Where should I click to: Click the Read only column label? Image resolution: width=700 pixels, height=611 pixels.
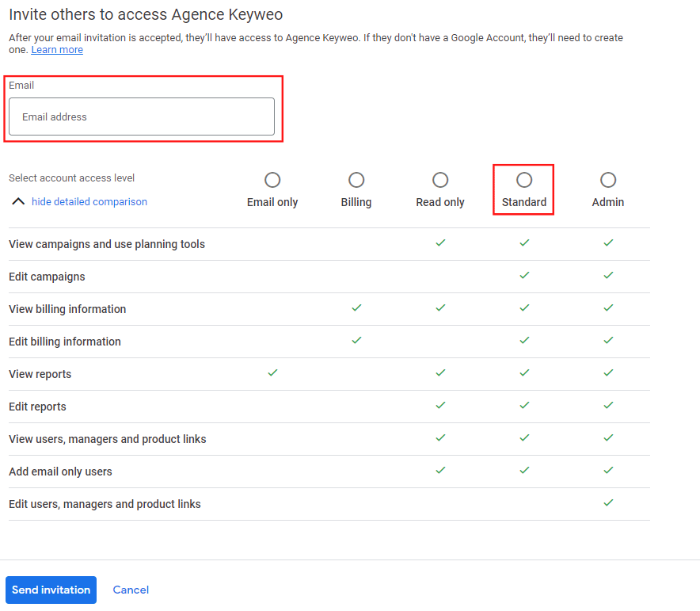click(x=440, y=202)
